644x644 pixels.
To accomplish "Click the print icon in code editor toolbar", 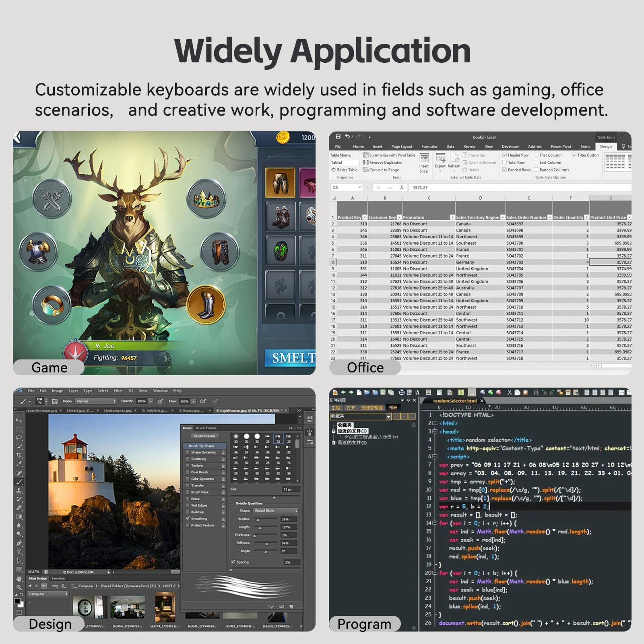I will point(402,392).
